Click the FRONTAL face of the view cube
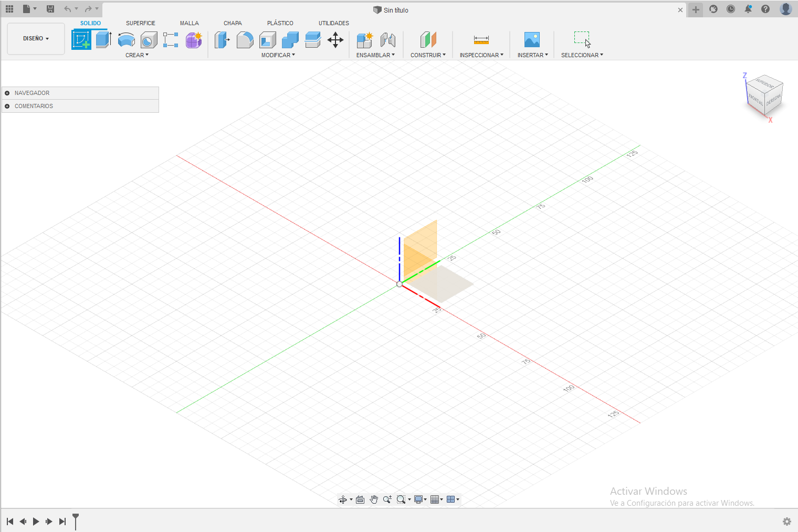This screenshot has height=532, width=798. (x=755, y=99)
